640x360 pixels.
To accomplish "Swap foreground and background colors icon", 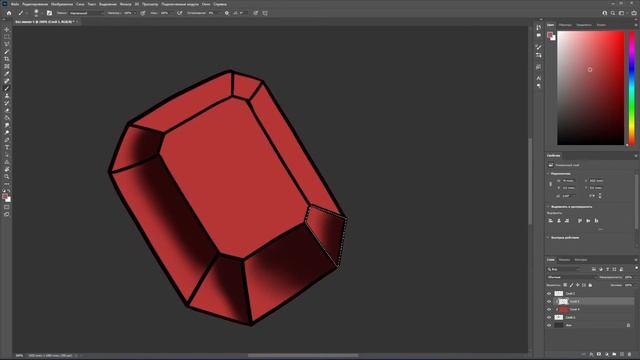I will click(x=9, y=191).
